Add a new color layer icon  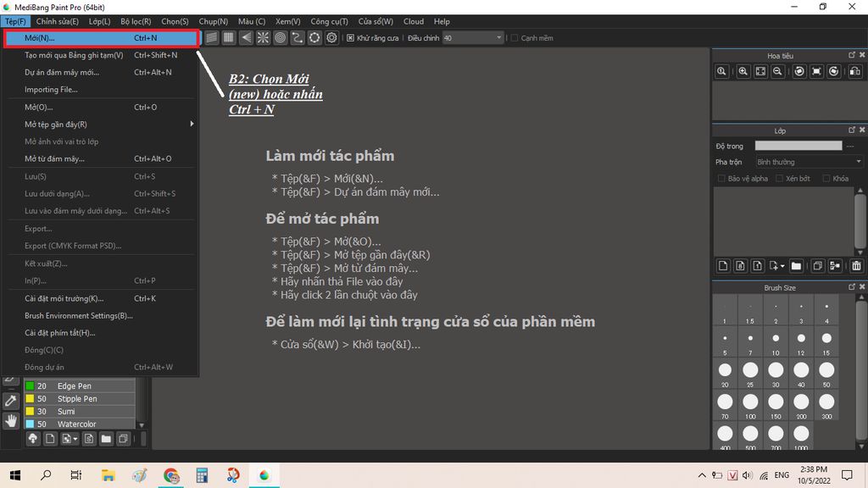click(x=723, y=266)
